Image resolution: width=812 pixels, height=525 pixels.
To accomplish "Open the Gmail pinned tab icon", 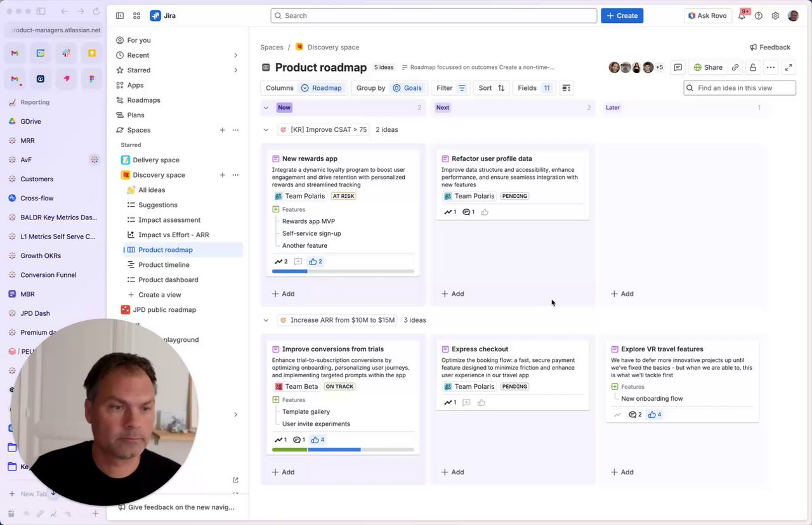I will [15, 53].
